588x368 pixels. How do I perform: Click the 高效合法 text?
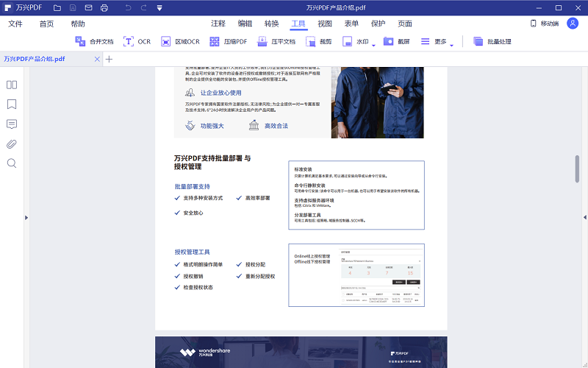pyautogui.click(x=276, y=126)
